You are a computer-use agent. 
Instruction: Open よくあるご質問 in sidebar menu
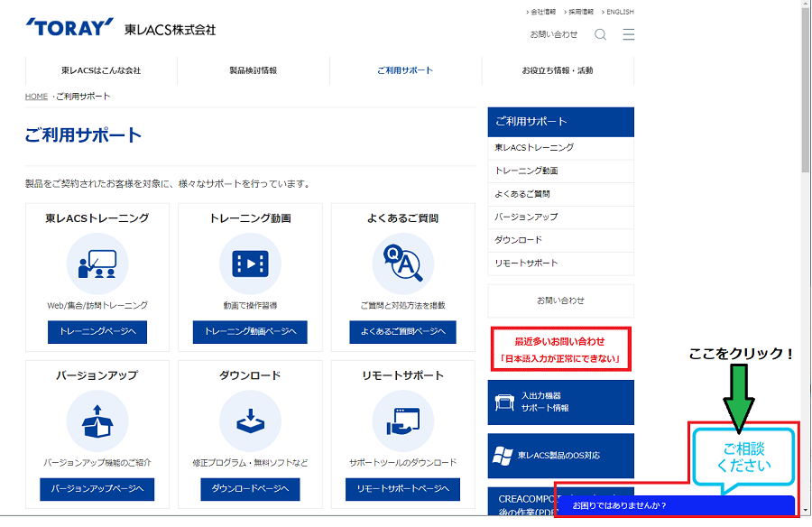561,194
